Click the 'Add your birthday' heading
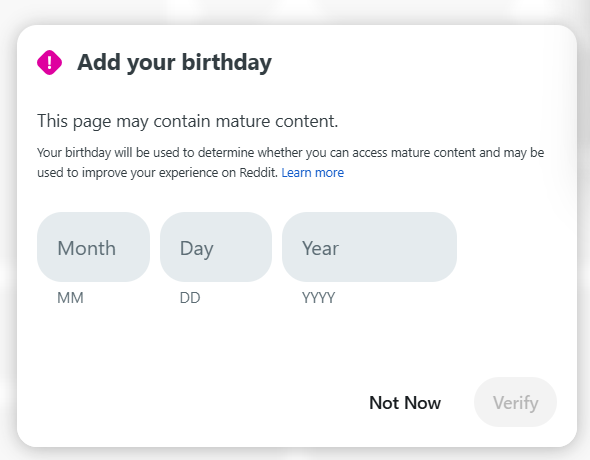Screen dimensions: 590x460 174,62
